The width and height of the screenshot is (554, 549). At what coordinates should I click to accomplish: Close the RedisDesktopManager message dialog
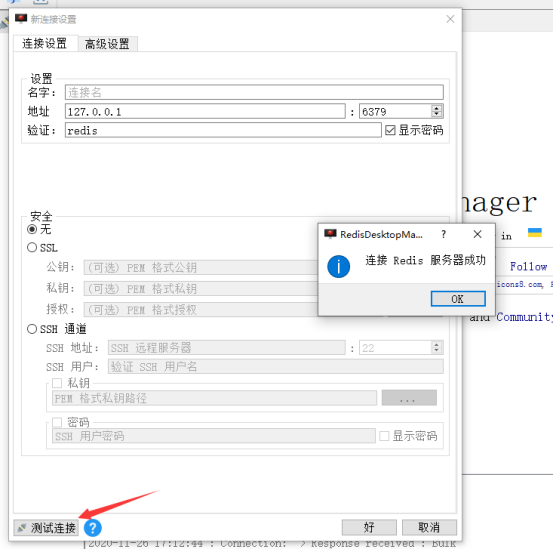477,234
